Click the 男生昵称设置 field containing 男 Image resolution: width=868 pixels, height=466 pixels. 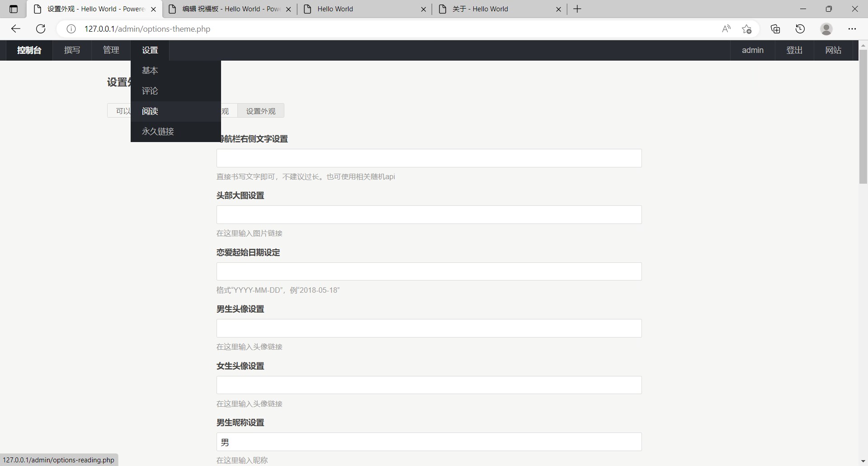(429, 442)
